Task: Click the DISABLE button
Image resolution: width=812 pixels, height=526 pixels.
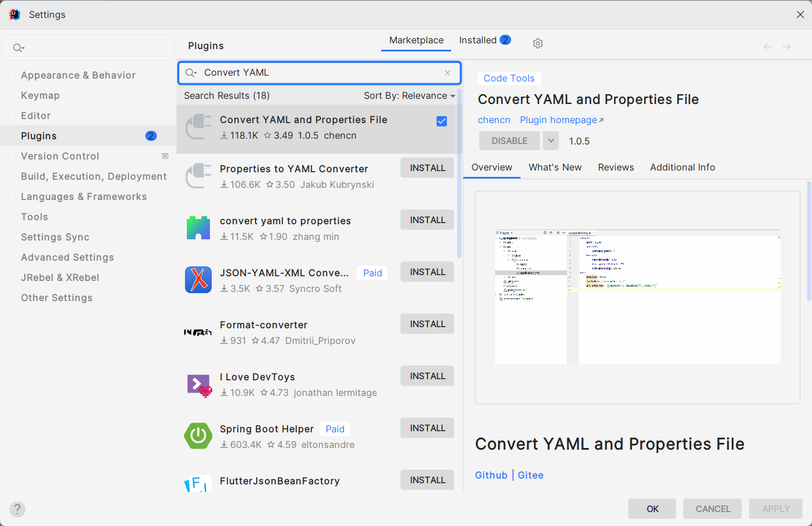Action: [510, 140]
